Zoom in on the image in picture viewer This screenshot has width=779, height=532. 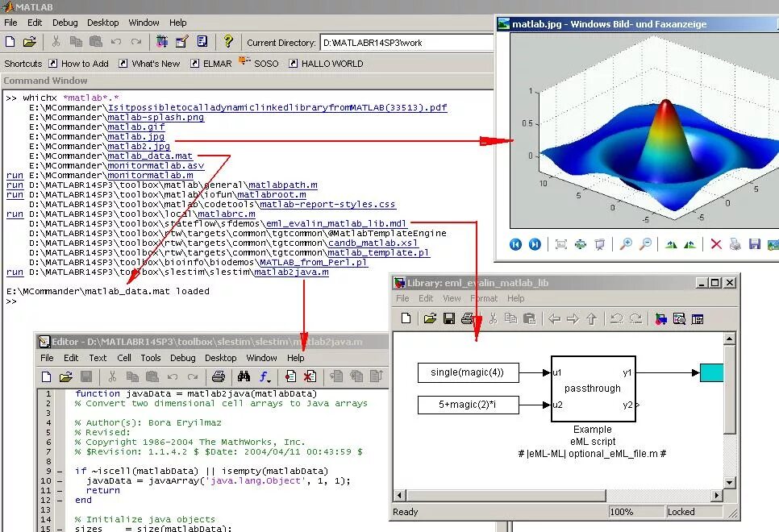pyautogui.click(x=626, y=244)
